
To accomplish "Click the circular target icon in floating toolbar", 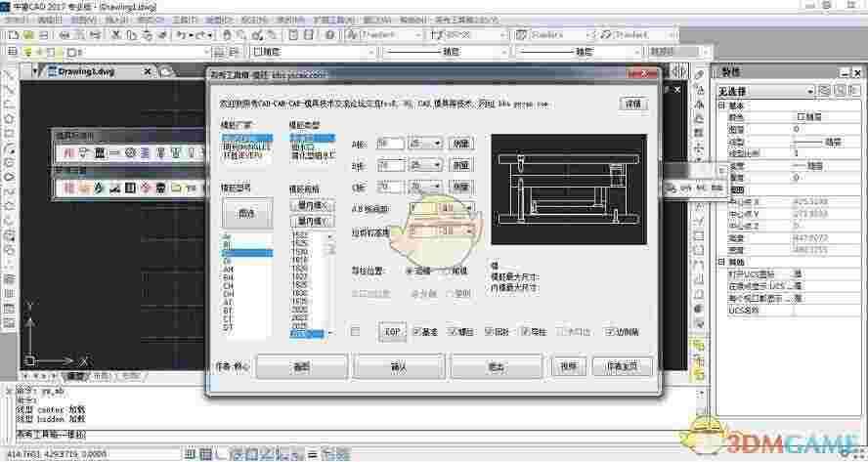I will click(130, 152).
